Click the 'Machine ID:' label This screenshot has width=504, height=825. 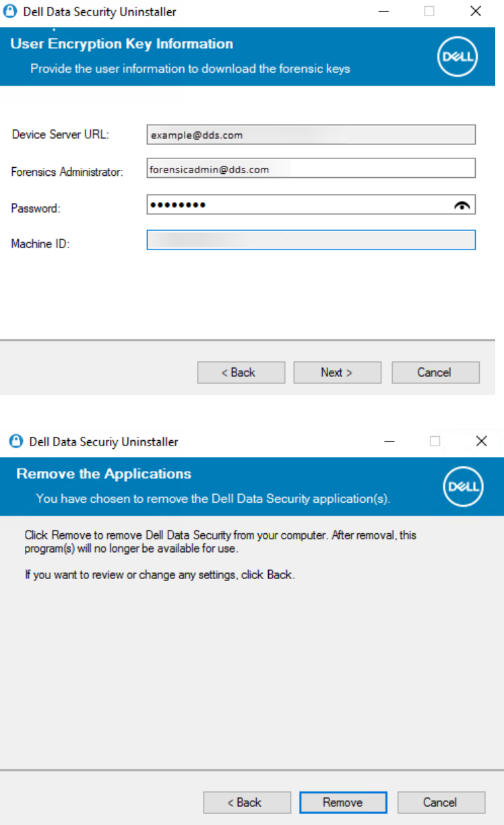(x=40, y=244)
